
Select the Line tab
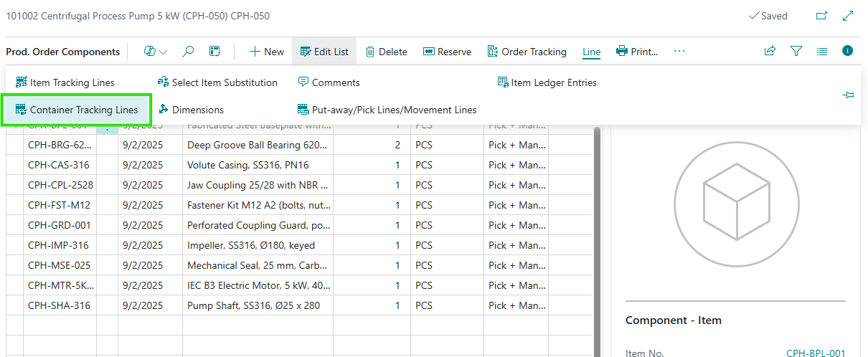pos(591,52)
